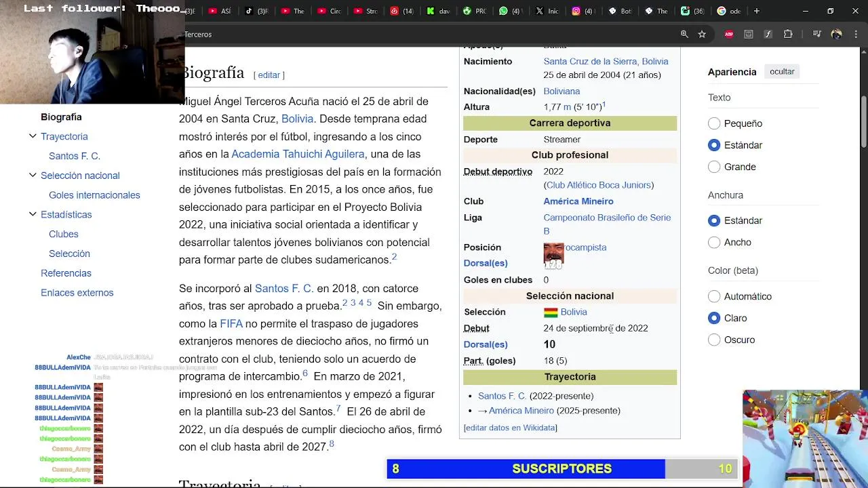Switch to the Kick 'dav' tab
Image resolution: width=868 pixels, height=488 pixels.
(x=437, y=11)
